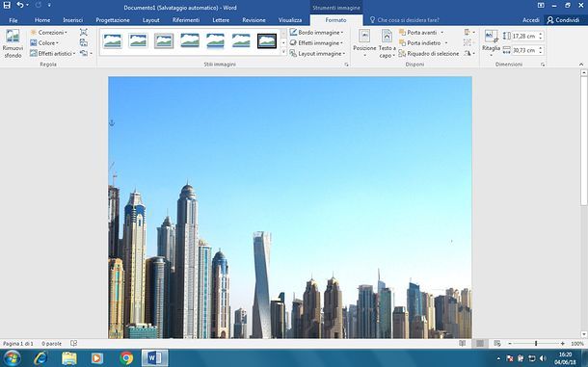Viewport: 588px width, 367px height.
Task: Collapse the ribbon with the chevron
Action: pos(581,65)
